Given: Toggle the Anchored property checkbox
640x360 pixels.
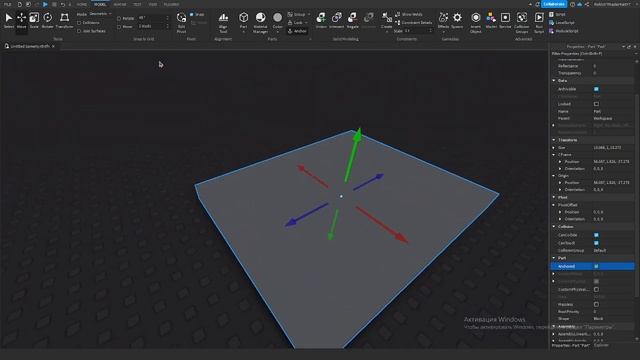Looking at the screenshot, I should 596,266.
